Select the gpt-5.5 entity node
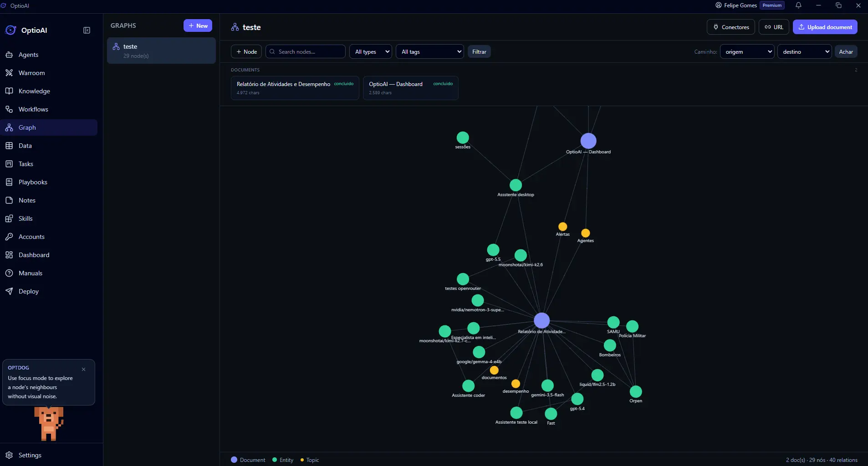868x466 pixels. [x=493, y=250]
